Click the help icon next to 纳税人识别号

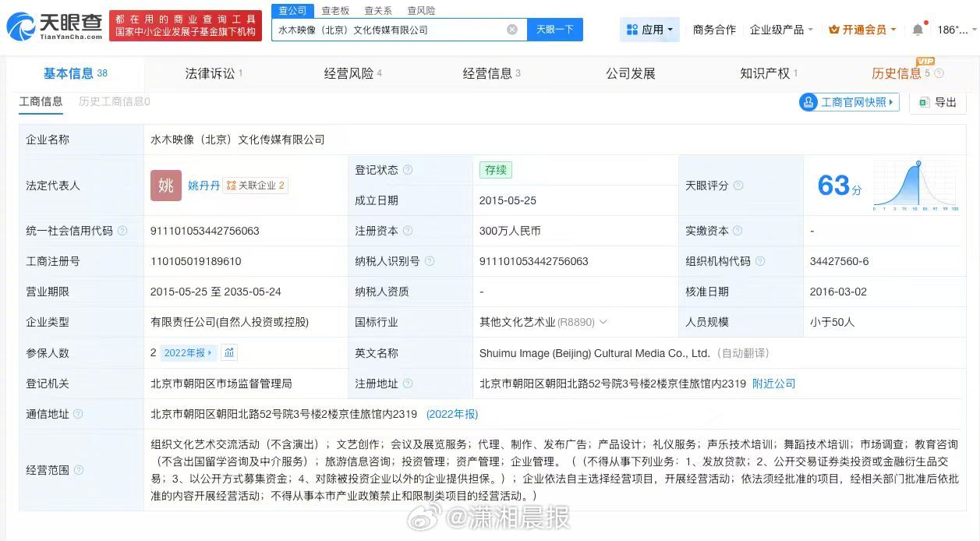point(430,261)
